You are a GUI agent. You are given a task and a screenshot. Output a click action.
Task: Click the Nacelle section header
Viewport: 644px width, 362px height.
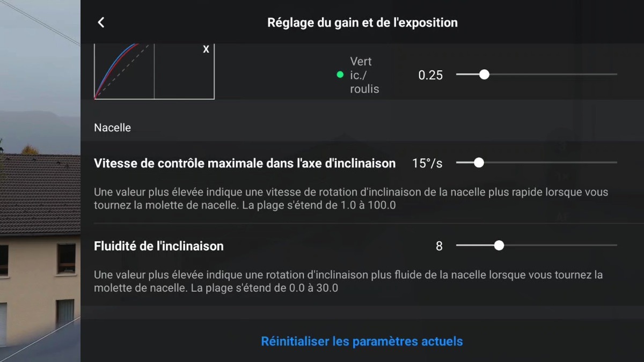[112, 128]
